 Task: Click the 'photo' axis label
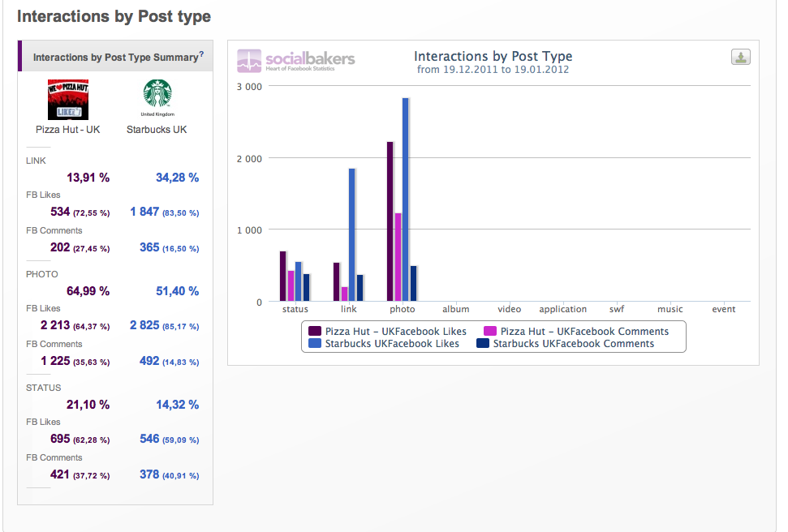point(402,309)
